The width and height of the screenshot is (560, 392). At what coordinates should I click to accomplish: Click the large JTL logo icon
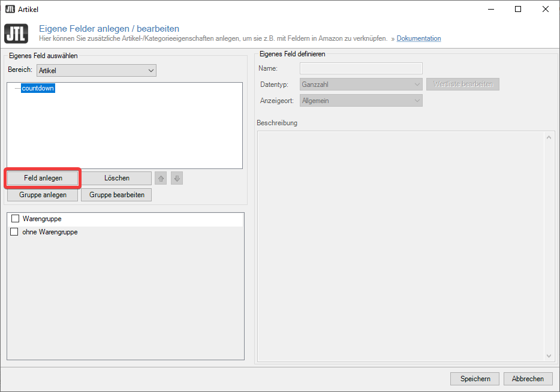tap(16, 33)
